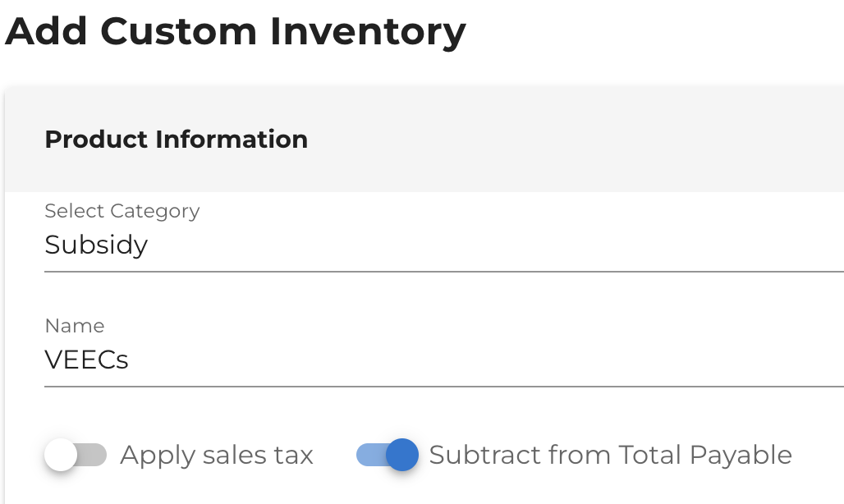The height and width of the screenshot is (504, 844).
Task: Click the Subtract from Total Payable label
Action: point(610,455)
